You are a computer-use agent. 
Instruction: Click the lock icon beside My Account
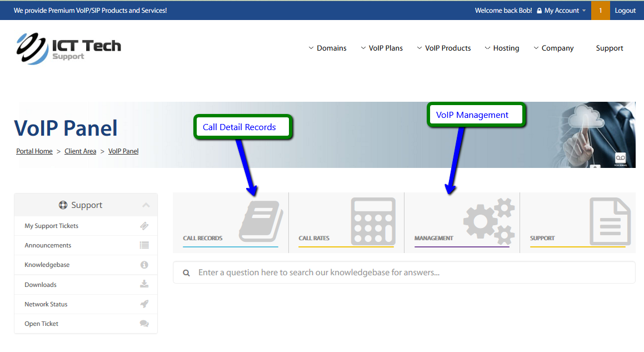(540, 11)
